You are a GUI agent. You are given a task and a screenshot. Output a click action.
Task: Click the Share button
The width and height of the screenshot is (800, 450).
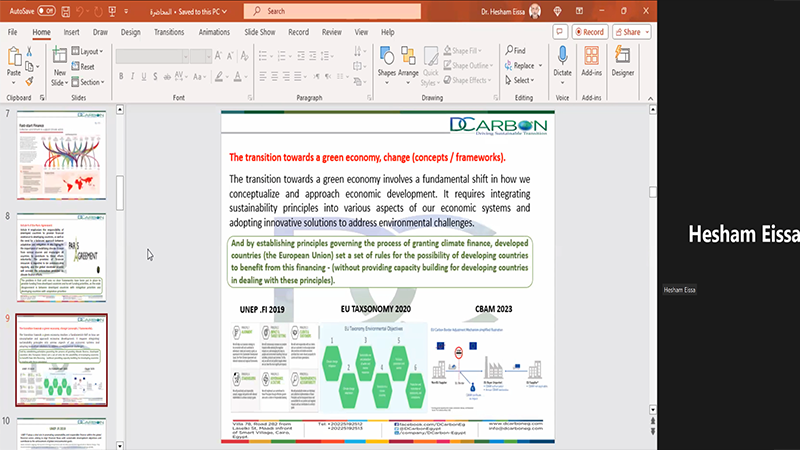click(x=632, y=32)
